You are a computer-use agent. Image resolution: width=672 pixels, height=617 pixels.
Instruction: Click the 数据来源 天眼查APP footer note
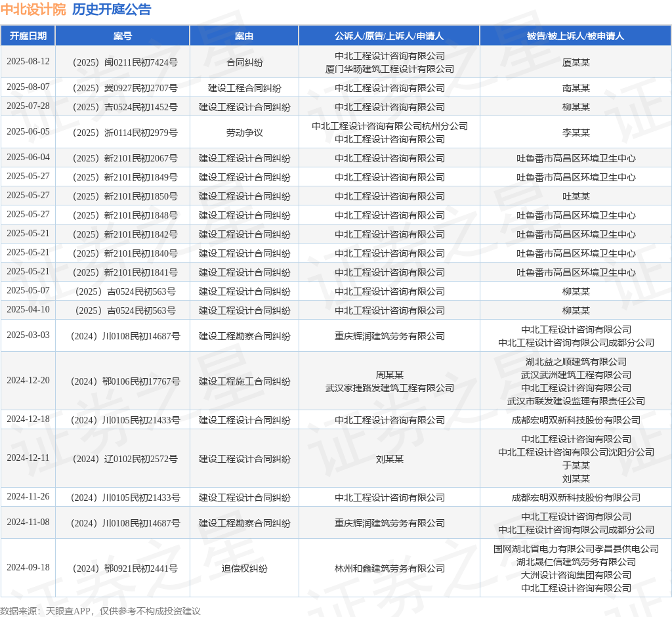click(100, 611)
